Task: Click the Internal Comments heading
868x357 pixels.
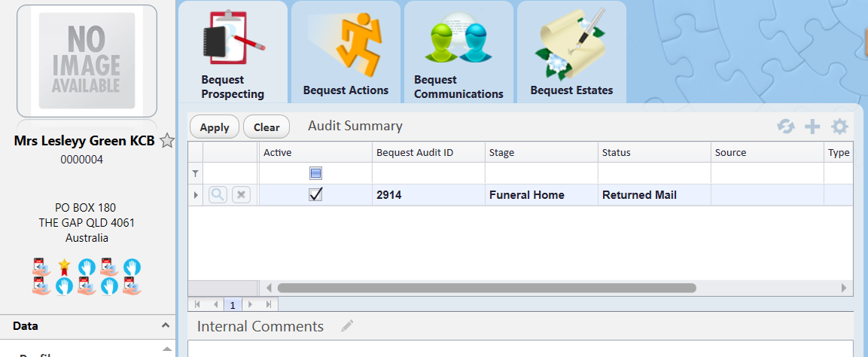Action: pyautogui.click(x=260, y=327)
